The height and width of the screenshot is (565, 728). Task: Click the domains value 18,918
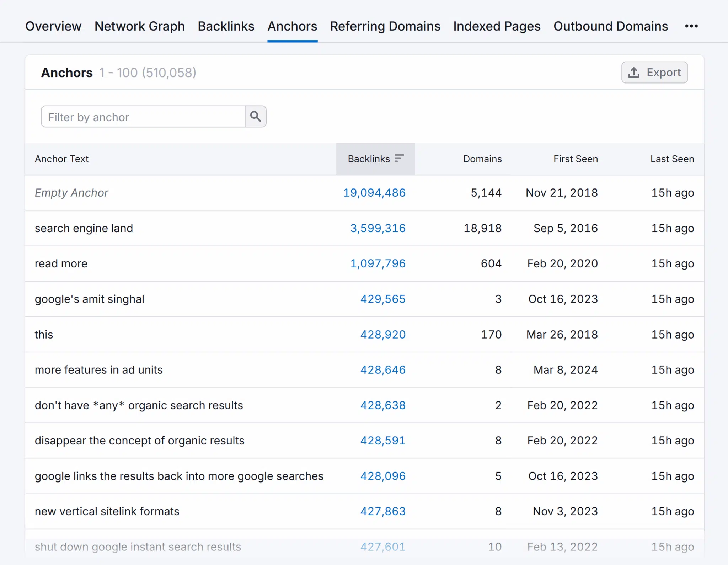pos(482,228)
